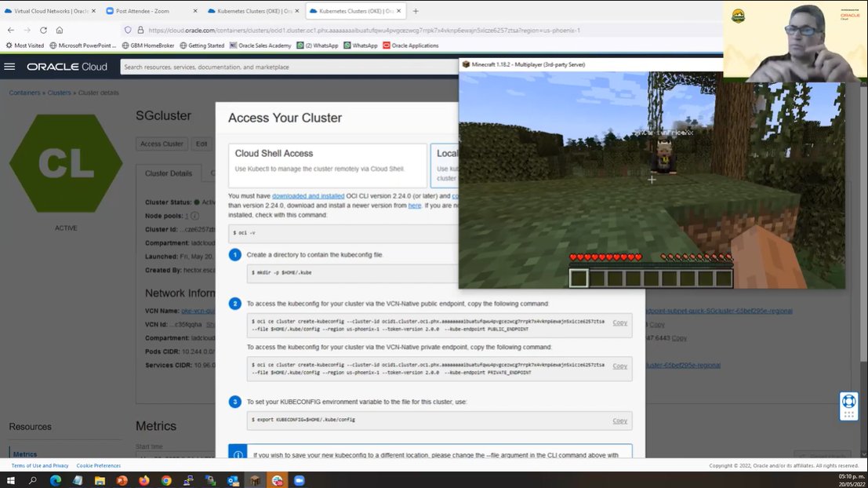Open Metrics in the Resources sidebar
Image resolution: width=868 pixels, height=488 pixels.
(25, 453)
